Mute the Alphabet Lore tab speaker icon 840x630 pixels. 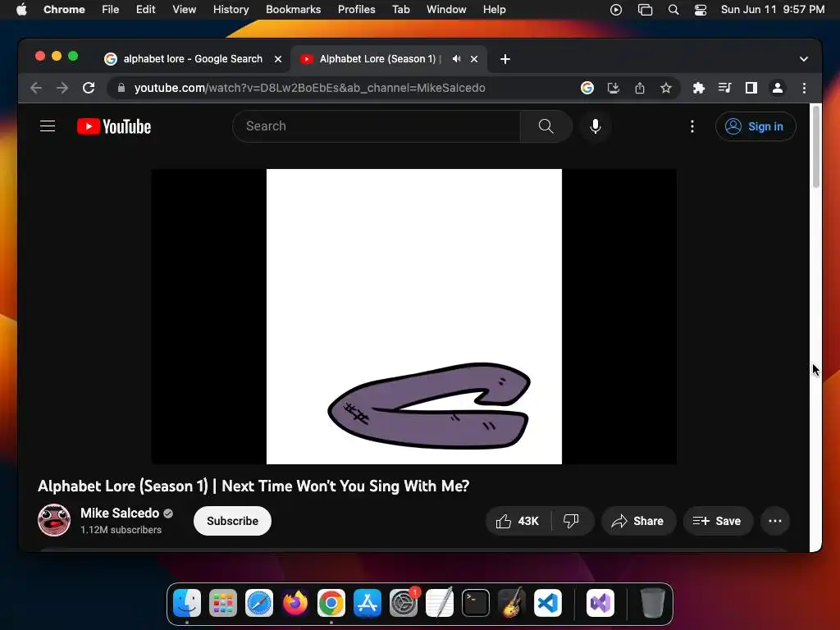click(x=456, y=59)
